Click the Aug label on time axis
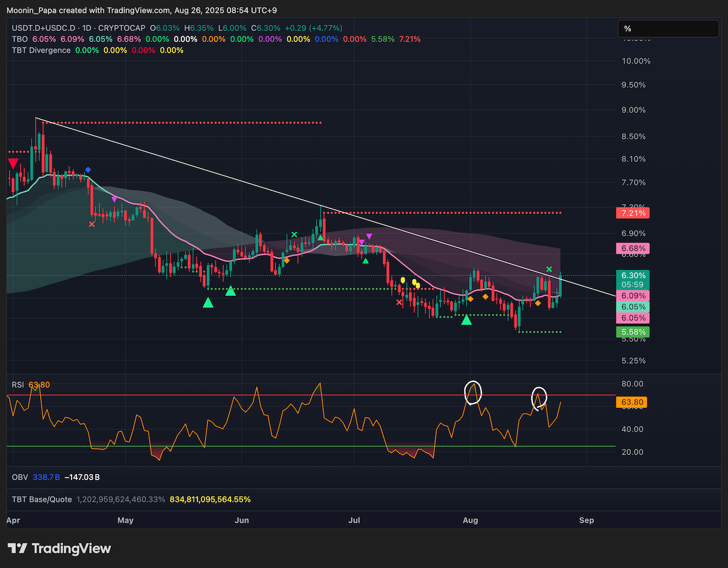 click(x=470, y=520)
